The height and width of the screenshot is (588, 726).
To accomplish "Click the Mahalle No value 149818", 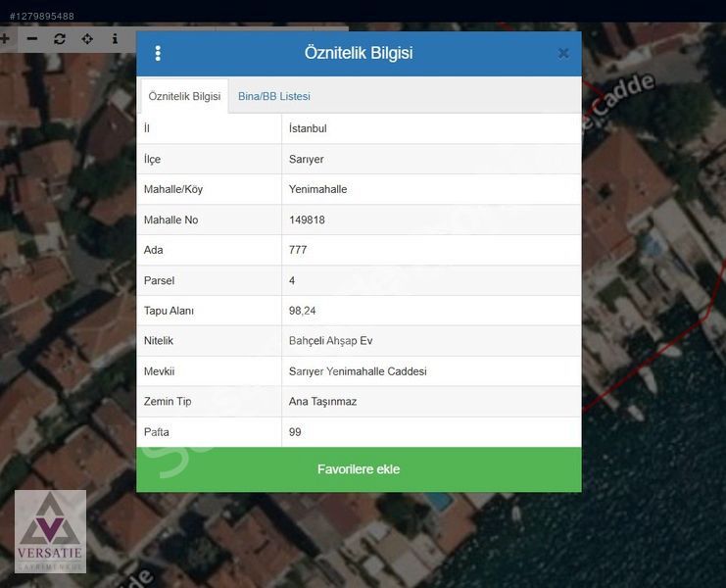I will (307, 220).
